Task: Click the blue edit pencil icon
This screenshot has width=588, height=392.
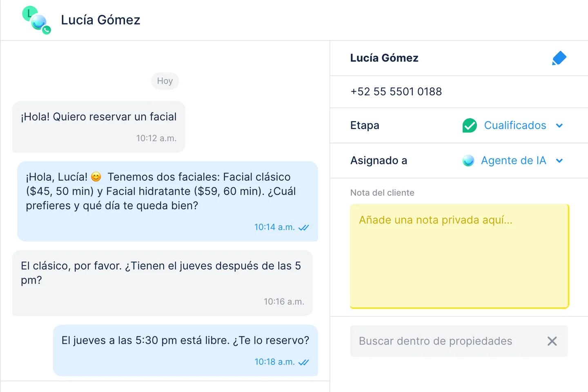Action: click(559, 58)
